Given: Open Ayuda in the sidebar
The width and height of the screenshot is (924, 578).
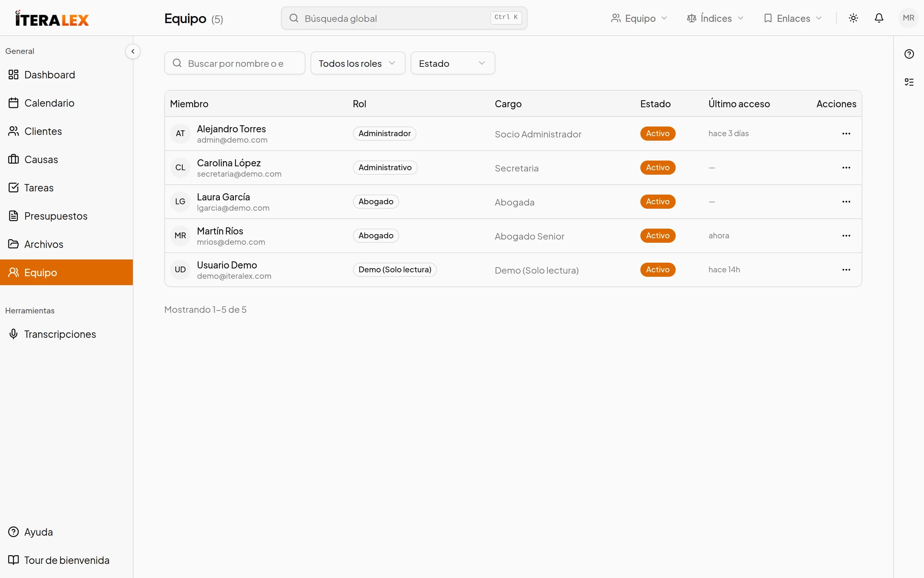Looking at the screenshot, I should tap(66, 532).
